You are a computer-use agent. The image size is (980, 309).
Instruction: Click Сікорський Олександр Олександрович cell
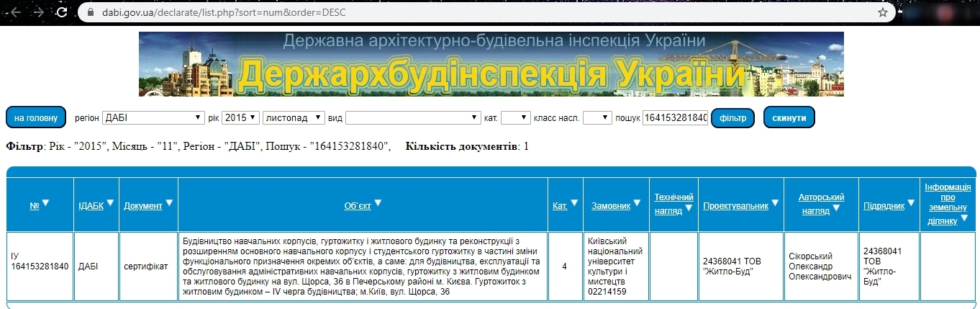[820, 266]
